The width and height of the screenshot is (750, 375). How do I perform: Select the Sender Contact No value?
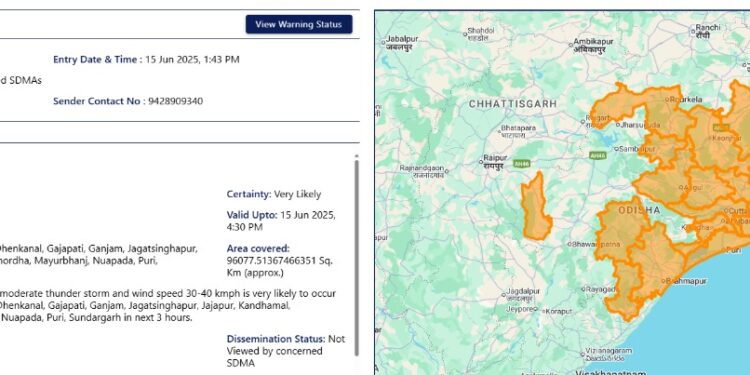pyautogui.click(x=176, y=101)
